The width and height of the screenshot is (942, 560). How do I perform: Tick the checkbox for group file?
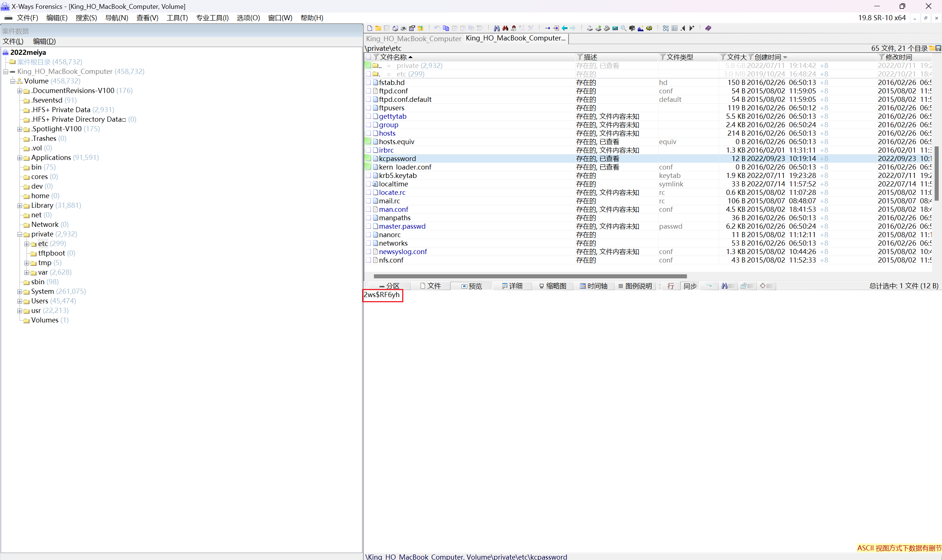[368, 125]
